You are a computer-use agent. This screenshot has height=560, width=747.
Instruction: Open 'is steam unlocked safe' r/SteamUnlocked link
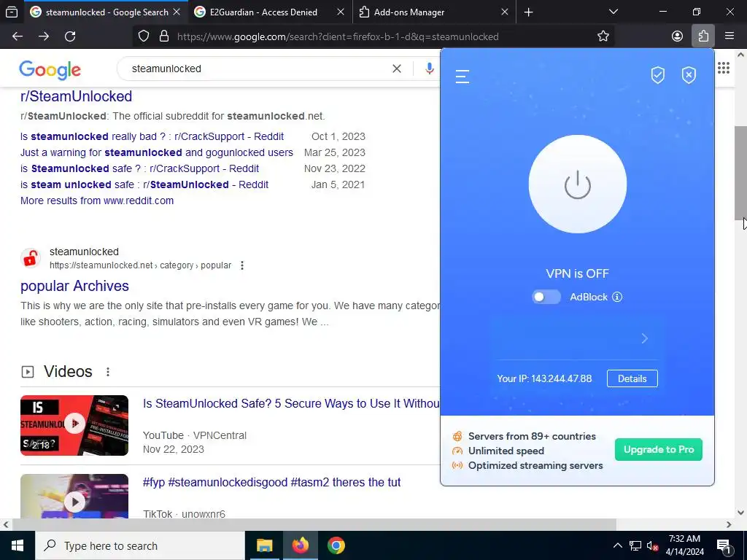click(x=144, y=184)
